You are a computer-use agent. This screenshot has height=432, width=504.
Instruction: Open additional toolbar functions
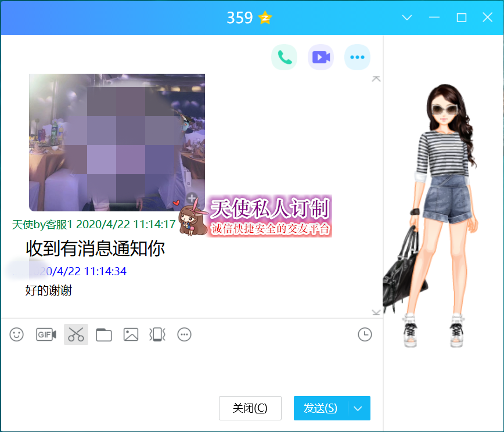point(184,334)
